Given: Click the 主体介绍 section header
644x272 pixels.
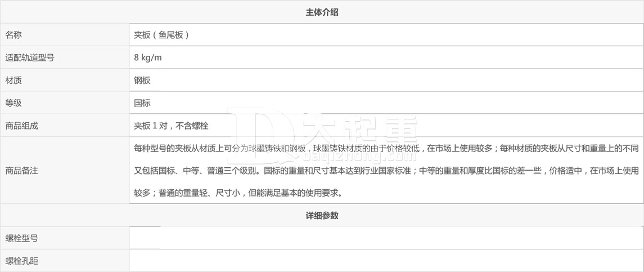Looking at the screenshot, I should 322,12.
